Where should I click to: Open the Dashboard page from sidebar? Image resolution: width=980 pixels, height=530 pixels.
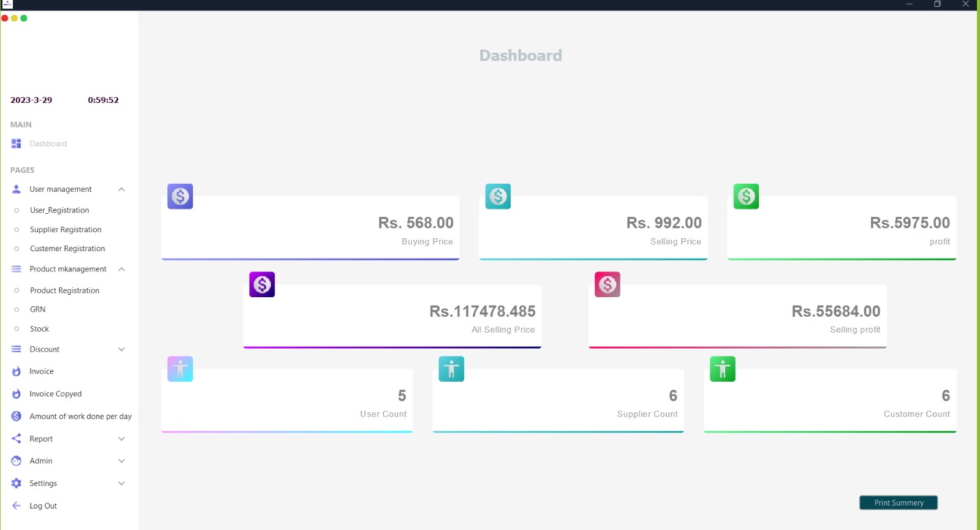click(x=48, y=144)
